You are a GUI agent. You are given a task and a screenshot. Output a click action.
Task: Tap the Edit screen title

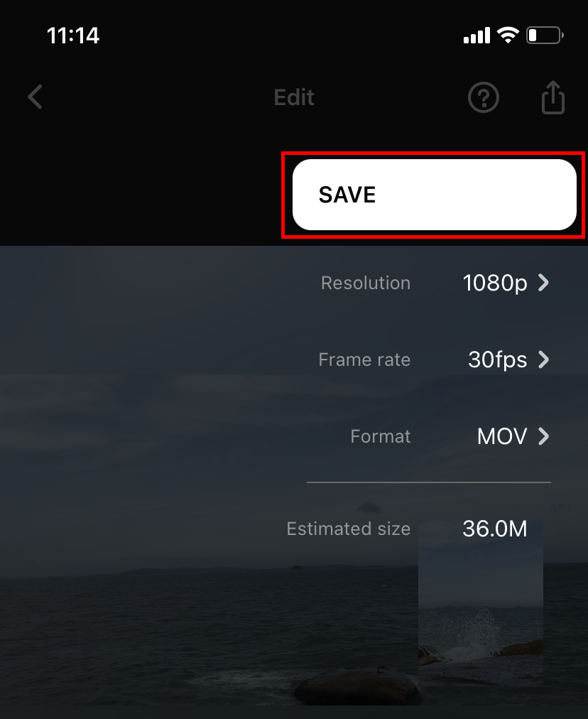point(293,97)
